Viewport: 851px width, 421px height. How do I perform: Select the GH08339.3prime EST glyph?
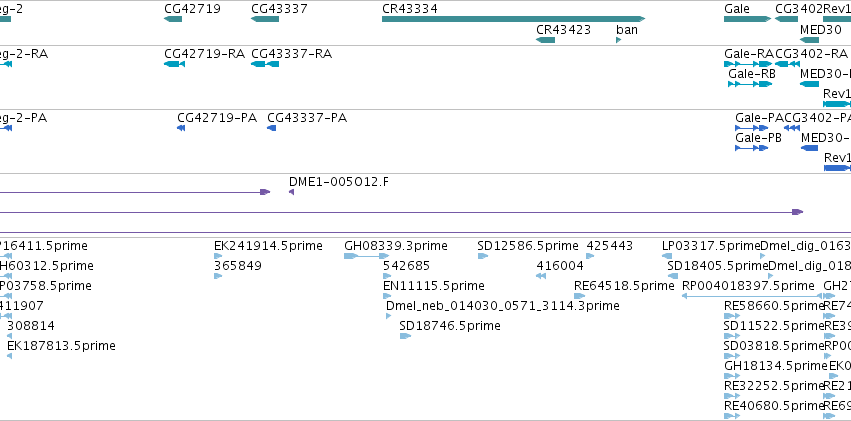[366, 256]
